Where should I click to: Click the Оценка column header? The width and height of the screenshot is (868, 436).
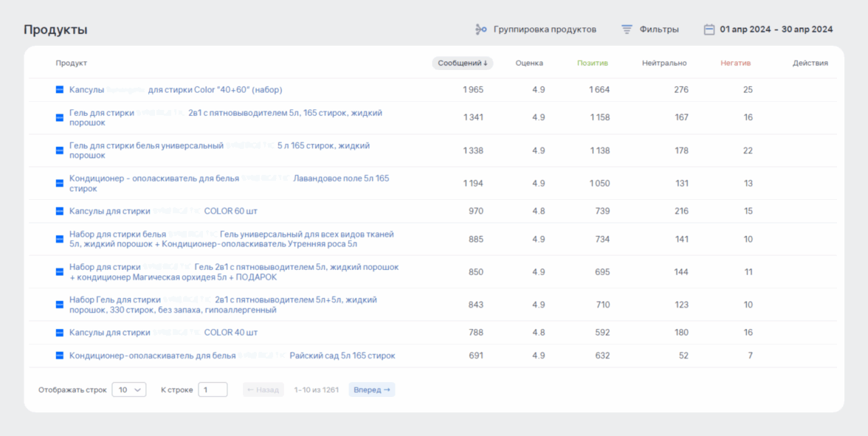[x=529, y=63]
